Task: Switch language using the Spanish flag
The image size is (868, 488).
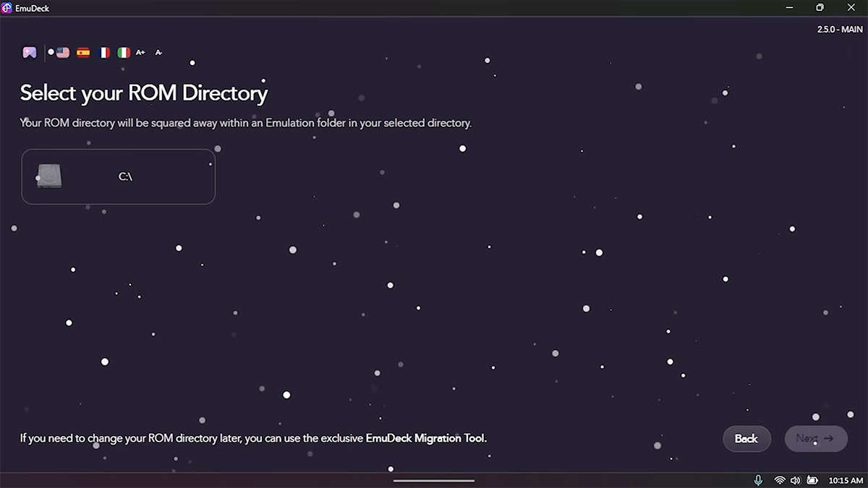Action: point(82,52)
